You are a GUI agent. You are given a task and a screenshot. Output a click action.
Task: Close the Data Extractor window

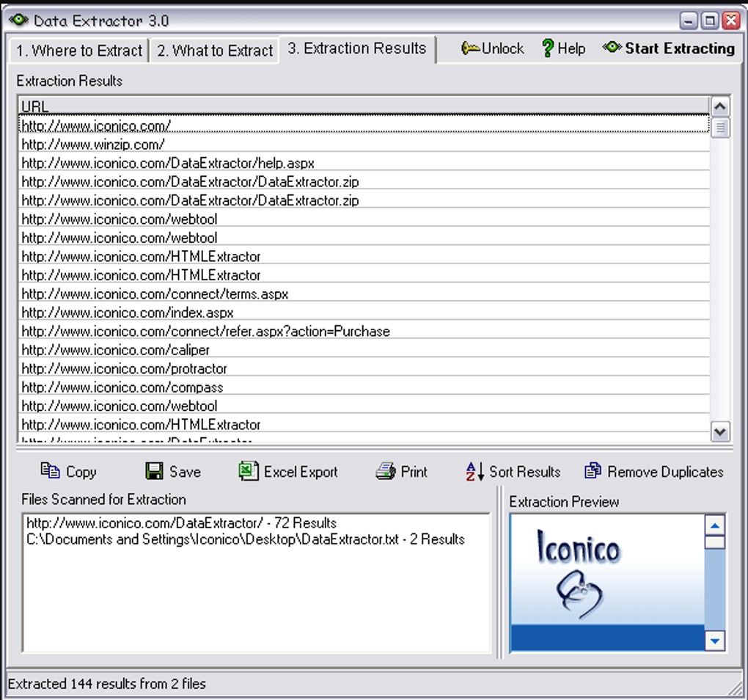point(731,21)
